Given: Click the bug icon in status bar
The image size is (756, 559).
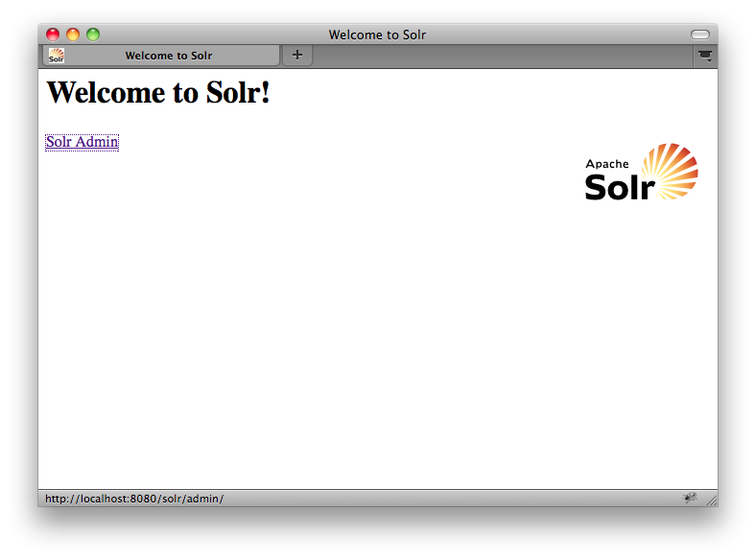Looking at the screenshot, I should click(690, 498).
